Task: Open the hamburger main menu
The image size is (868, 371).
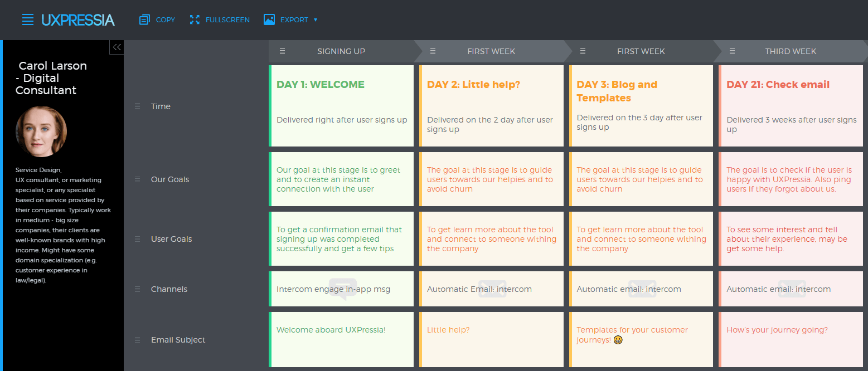Action: pos(28,20)
